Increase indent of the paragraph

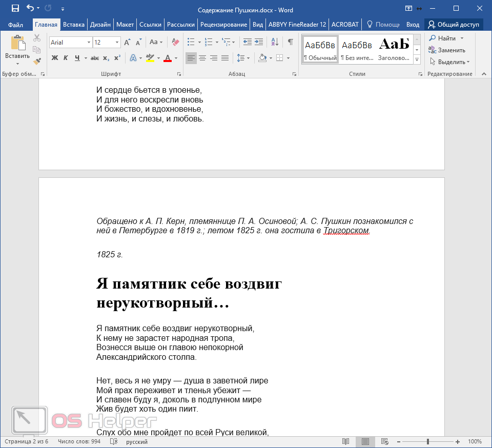coord(259,42)
